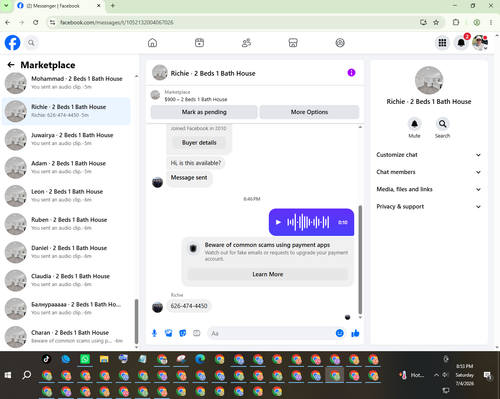Viewport: 500px width, 399px height.
Task: Open conversation information purple icon
Action: pos(351,73)
